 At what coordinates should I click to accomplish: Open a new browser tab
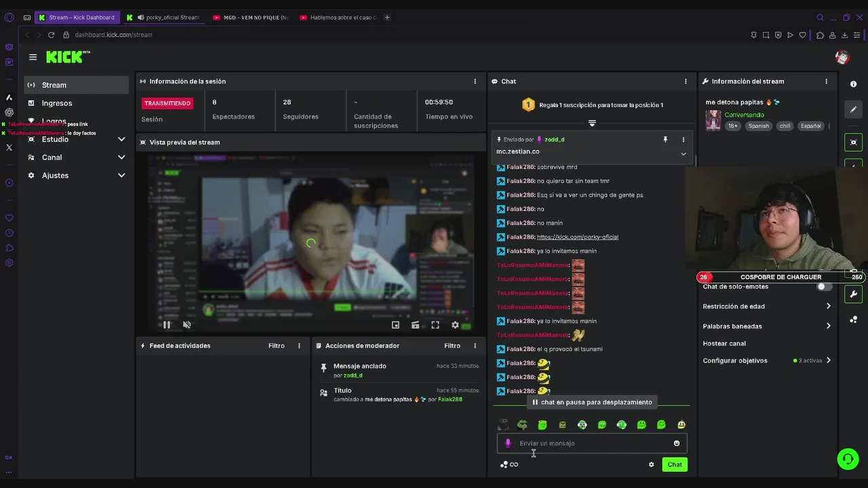click(x=387, y=18)
